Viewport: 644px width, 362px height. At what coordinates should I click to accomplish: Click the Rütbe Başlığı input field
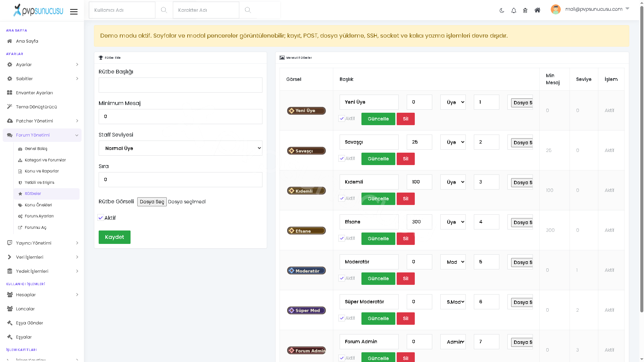[x=181, y=85]
